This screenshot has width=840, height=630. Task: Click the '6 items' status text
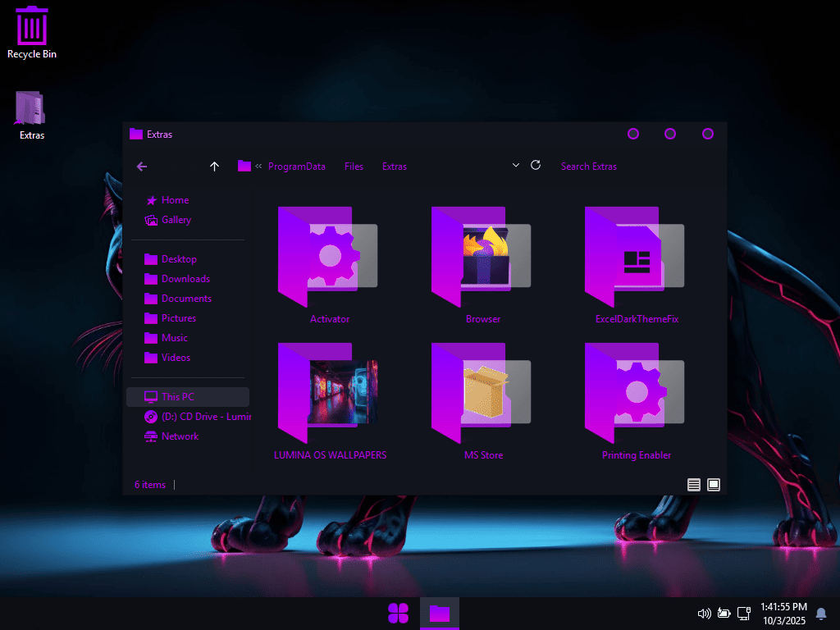click(x=150, y=485)
